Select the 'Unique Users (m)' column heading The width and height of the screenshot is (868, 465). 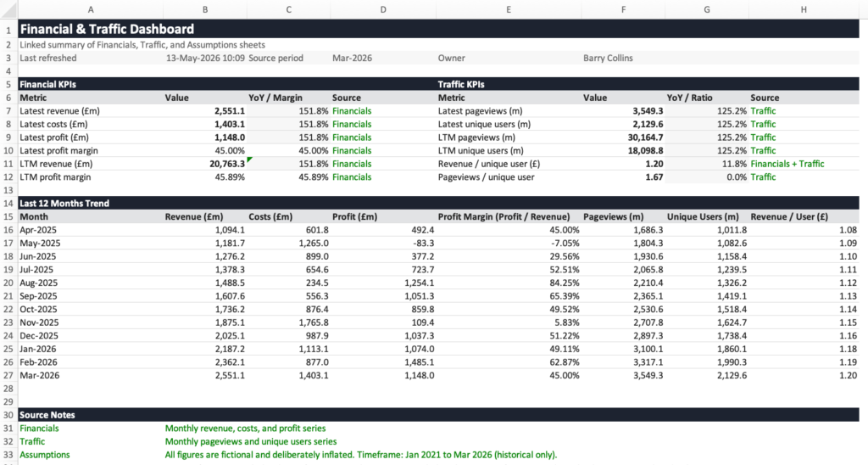703,216
